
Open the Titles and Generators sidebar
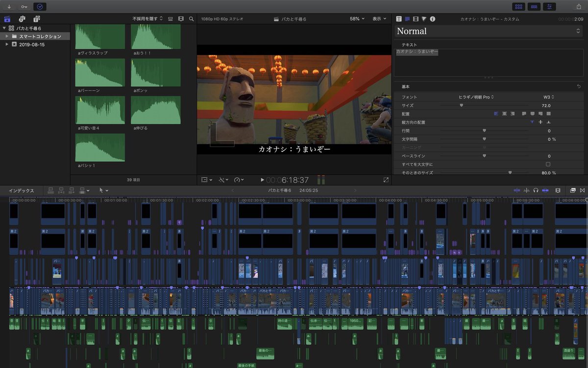pyautogui.click(x=36, y=19)
